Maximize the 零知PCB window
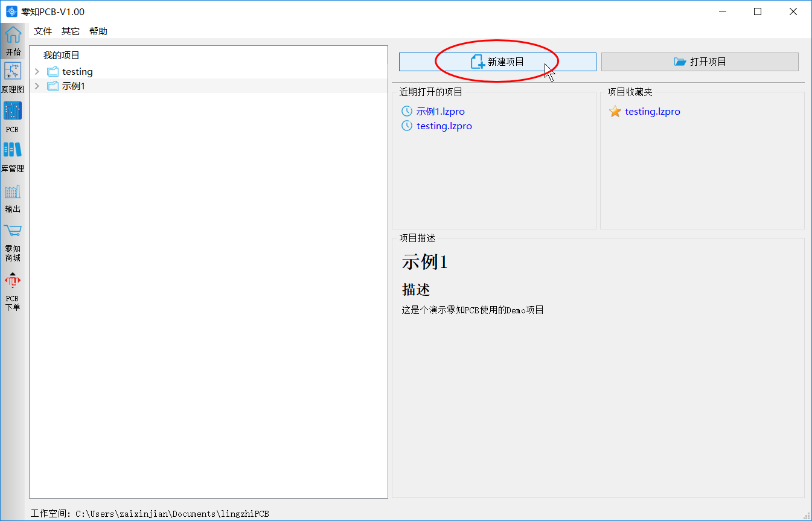The width and height of the screenshot is (812, 521). 758,11
